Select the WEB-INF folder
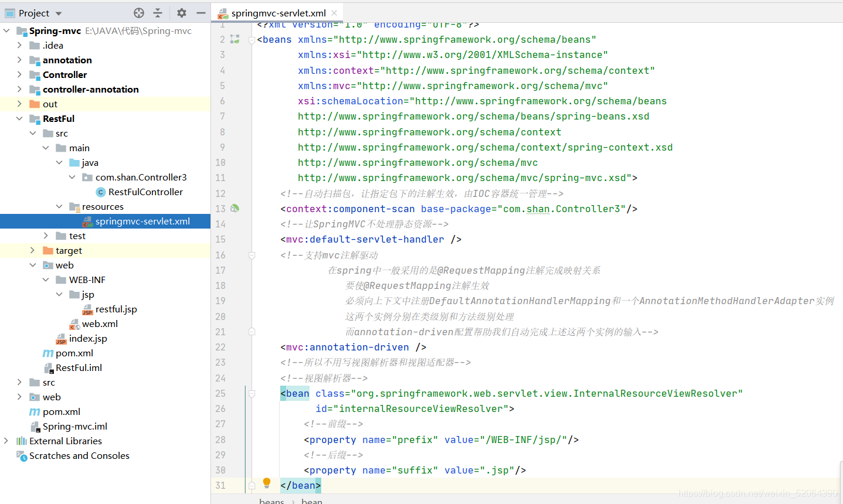Viewport: 843px width, 504px height. tap(87, 280)
